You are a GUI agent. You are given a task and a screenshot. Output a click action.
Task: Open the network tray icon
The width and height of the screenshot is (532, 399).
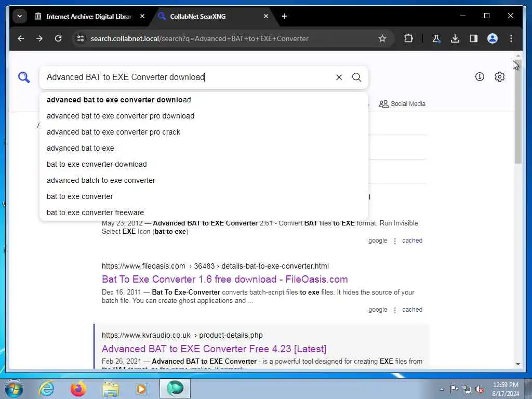467,389
